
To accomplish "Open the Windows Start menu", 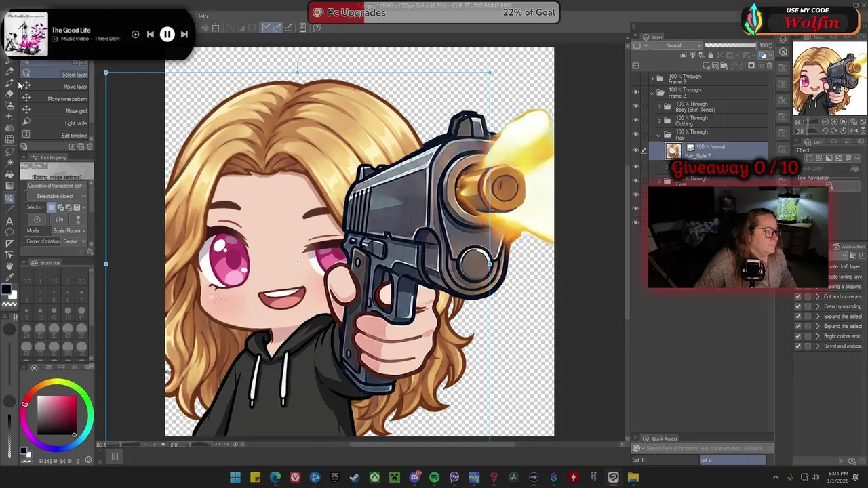I will point(235,477).
